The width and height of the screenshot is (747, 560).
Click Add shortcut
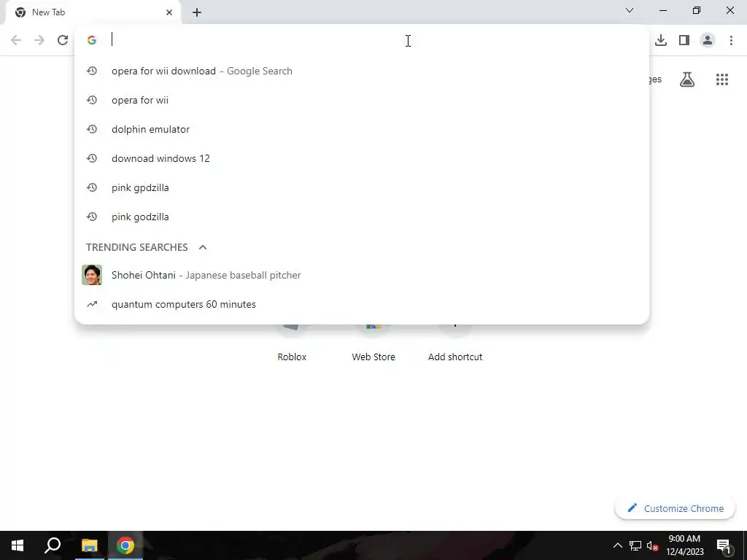click(x=455, y=343)
